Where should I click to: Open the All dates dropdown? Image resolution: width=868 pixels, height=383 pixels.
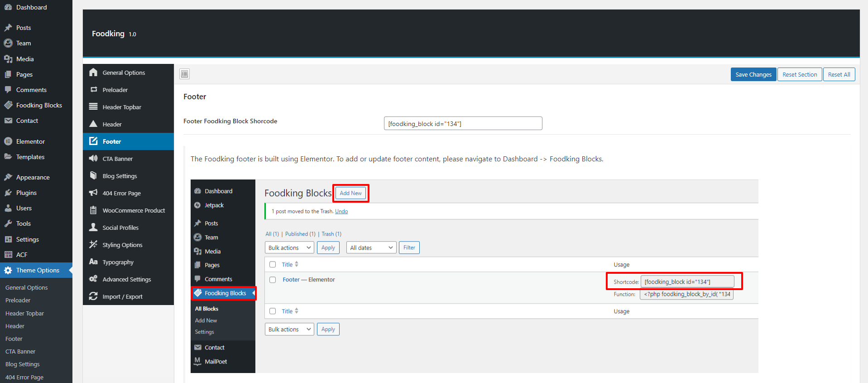pos(371,248)
